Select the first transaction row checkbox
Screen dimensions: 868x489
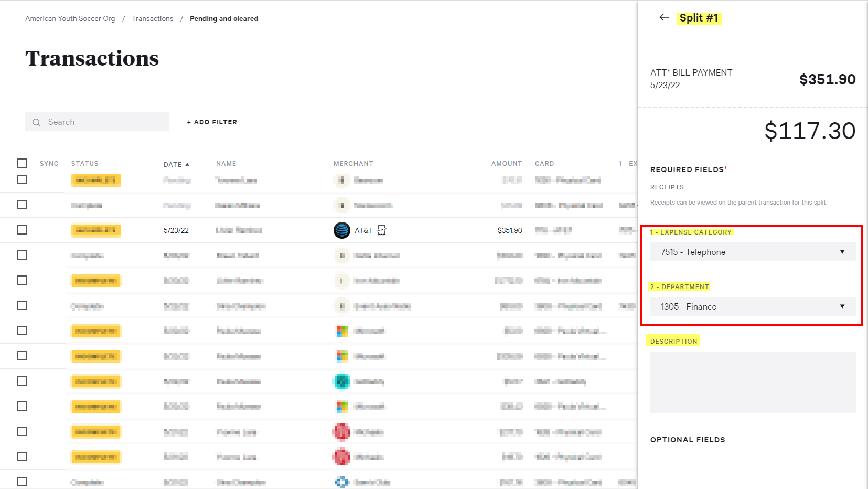(22, 179)
